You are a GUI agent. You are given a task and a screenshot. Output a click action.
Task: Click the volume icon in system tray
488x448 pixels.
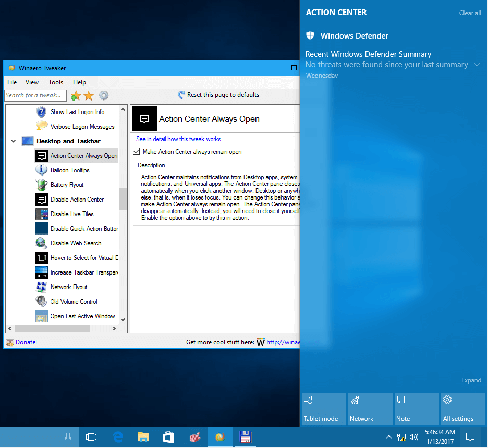[x=414, y=438]
